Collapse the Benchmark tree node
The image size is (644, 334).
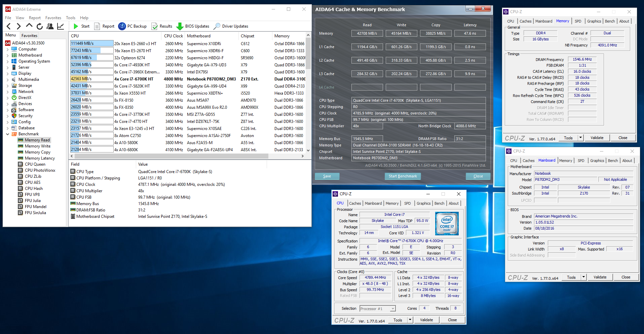(x=8, y=134)
